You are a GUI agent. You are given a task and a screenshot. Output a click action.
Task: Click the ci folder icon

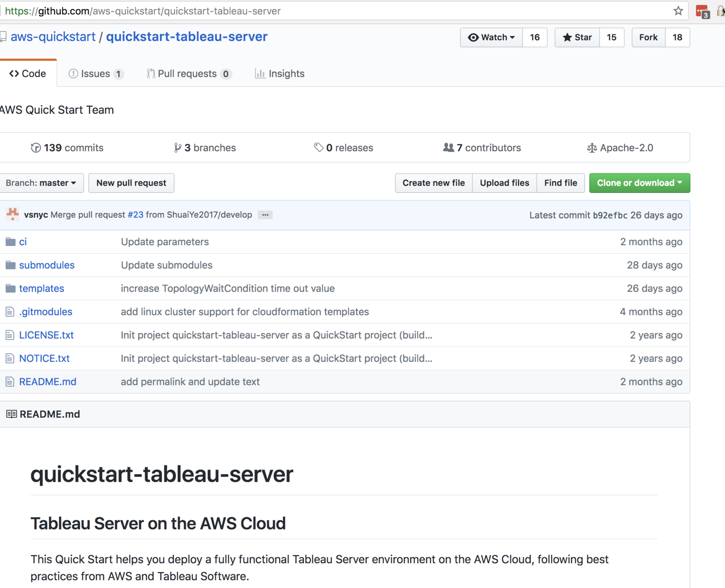pos(10,242)
